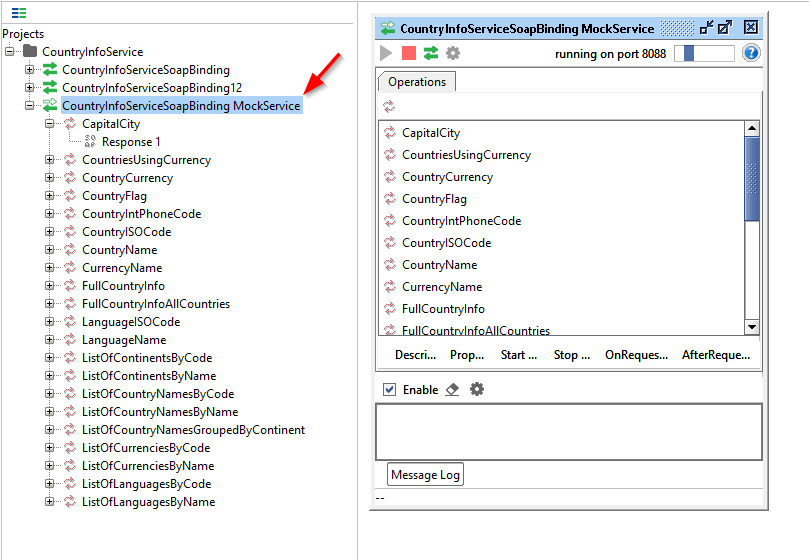Select CountryISOCode in the Operations list
This screenshot has width=809, height=560.
[446, 243]
